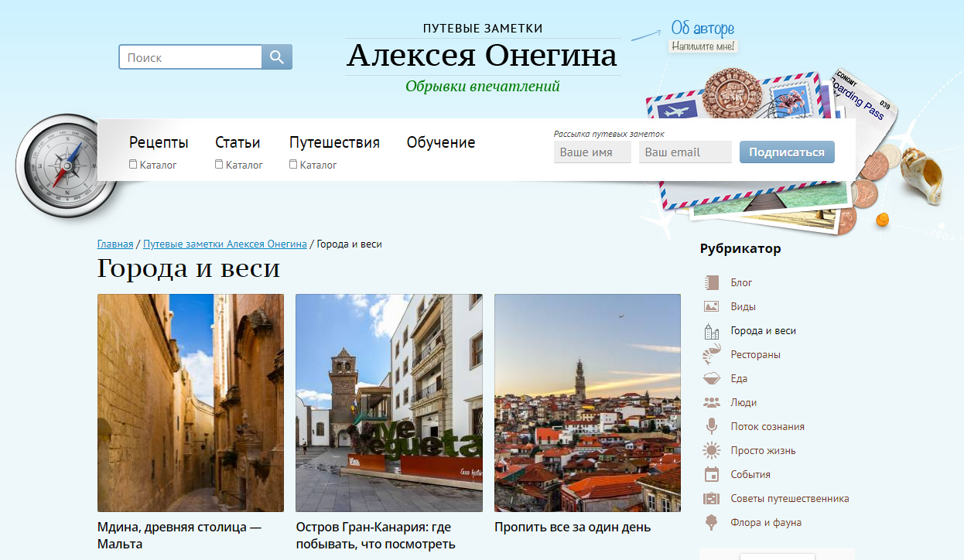Select the Просто жизнь sun icon

click(x=711, y=451)
